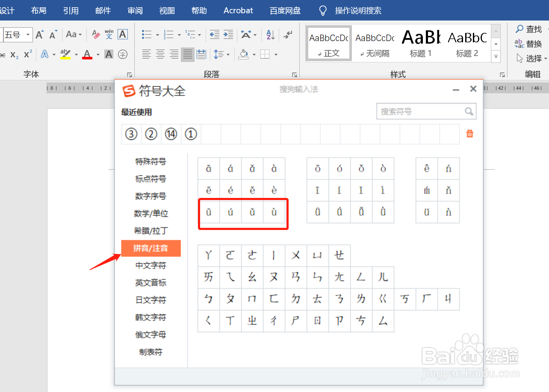549x392 pixels.
Task: Click the bulleted list icon
Action: tap(146, 34)
